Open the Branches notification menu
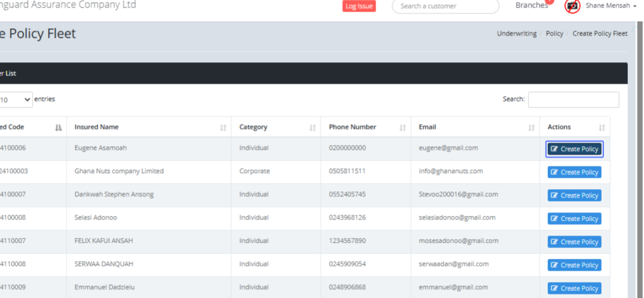Screen dimensions: 644x298 pos(531,5)
